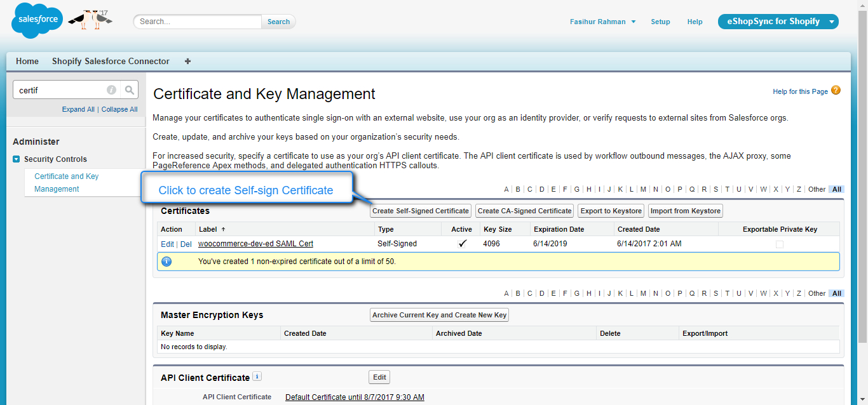Screen dimensions: 868x405
Task: Click the info icon in sidebar search box
Action: pyautogui.click(x=111, y=90)
